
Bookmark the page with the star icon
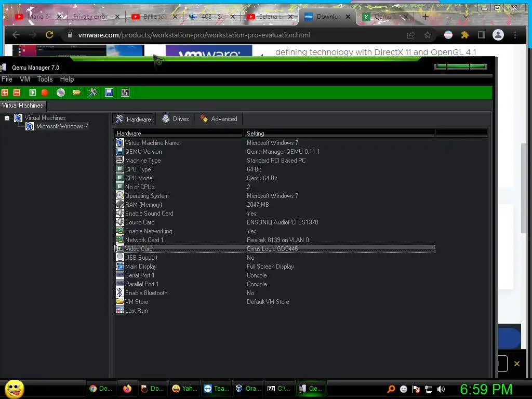pyautogui.click(x=428, y=35)
